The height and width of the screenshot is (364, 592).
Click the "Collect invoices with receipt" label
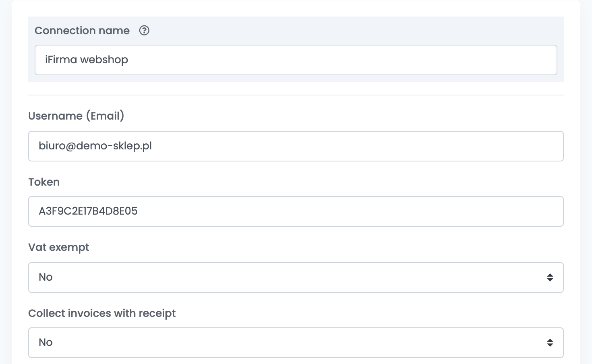pyautogui.click(x=102, y=313)
